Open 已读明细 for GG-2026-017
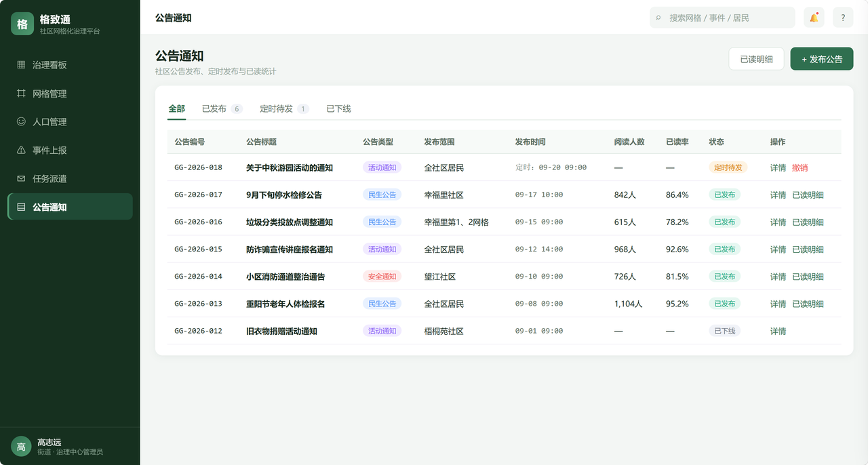This screenshot has width=868, height=465. (x=808, y=195)
